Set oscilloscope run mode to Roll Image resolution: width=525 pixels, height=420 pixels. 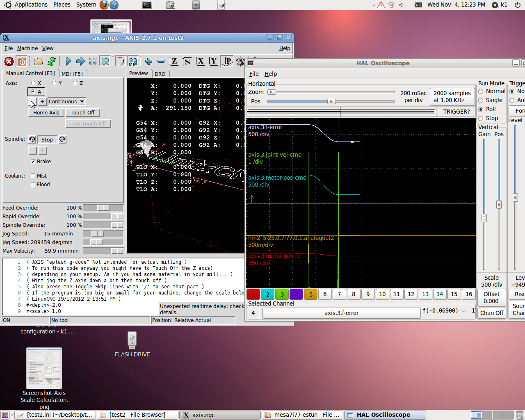481,109
